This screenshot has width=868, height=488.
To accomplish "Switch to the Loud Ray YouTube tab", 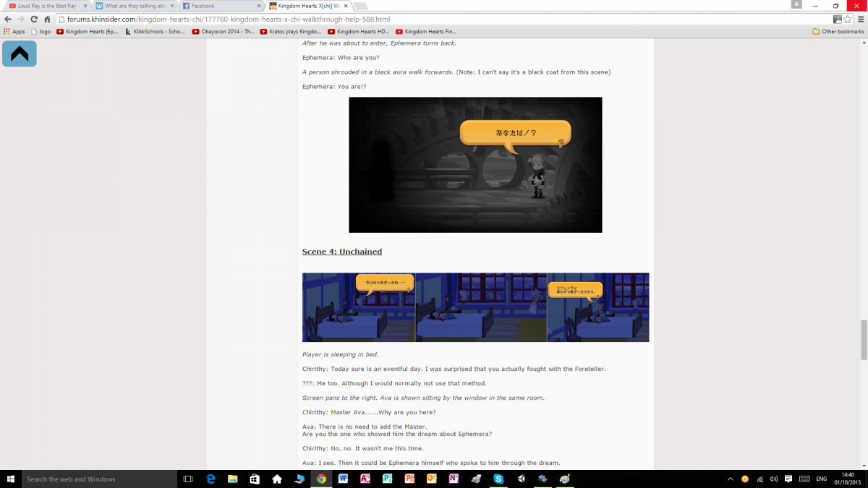I will [43, 6].
